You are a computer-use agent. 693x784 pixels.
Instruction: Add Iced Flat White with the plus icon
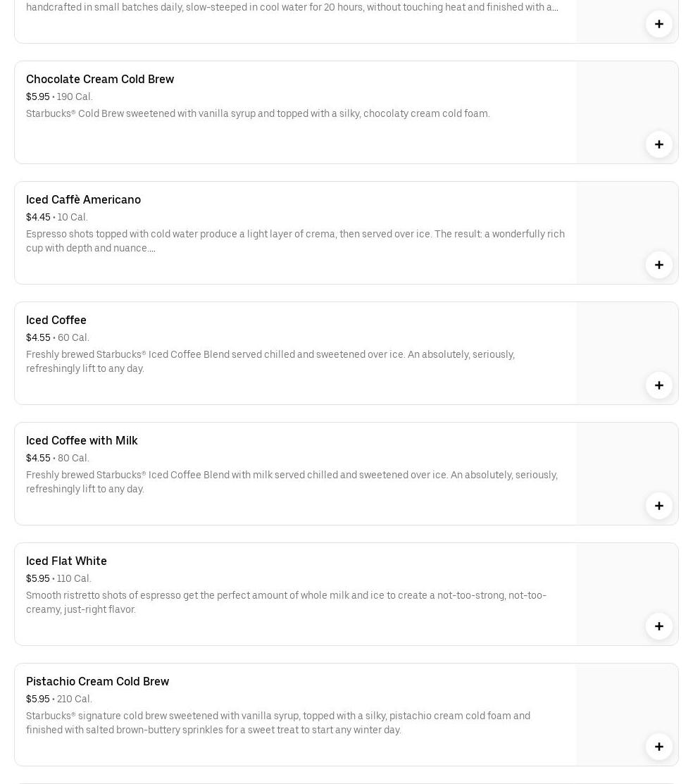(x=658, y=626)
